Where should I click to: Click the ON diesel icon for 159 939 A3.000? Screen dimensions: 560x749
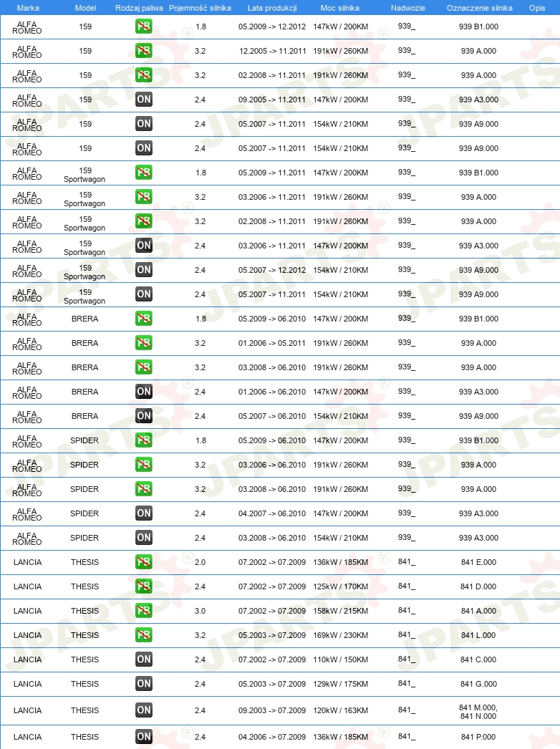[144, 100]
